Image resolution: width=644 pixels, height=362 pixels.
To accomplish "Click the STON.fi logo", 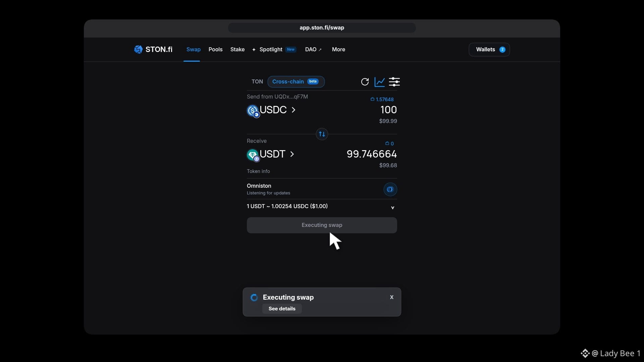I will tap(153, 49).
